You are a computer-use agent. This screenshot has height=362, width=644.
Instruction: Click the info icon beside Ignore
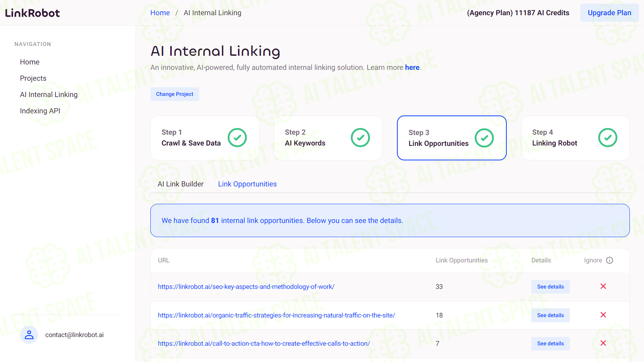point(610,260)
